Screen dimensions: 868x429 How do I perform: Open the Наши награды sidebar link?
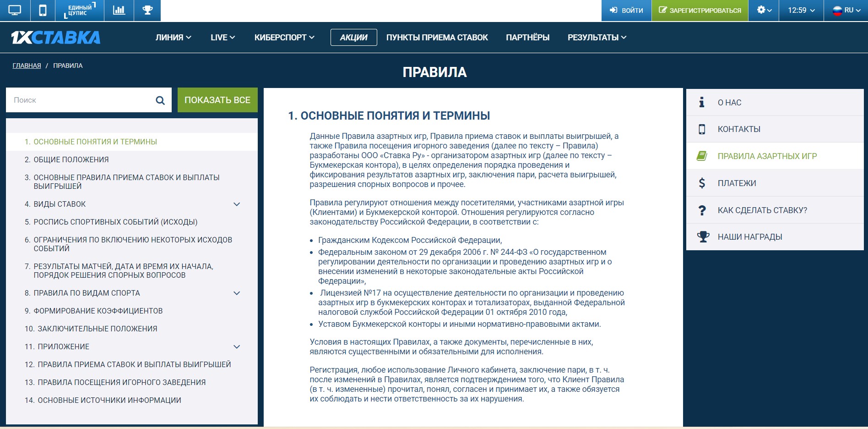coord(750,237)
